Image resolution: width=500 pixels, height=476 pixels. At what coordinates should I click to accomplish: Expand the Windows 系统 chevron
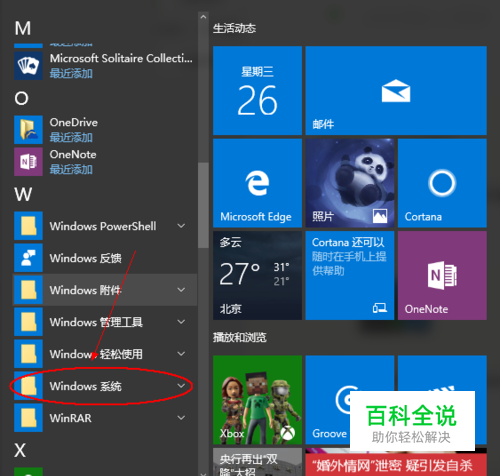click(181, 386)
